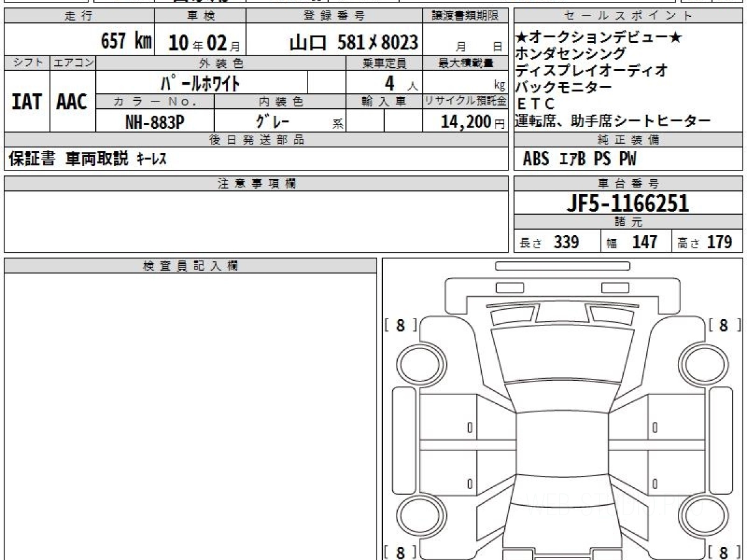The height and width of the screenshot is (560, 747).
Task: Click the chassis number JF5-1166251
Action: pyautogui.click(x=627, y=203)
